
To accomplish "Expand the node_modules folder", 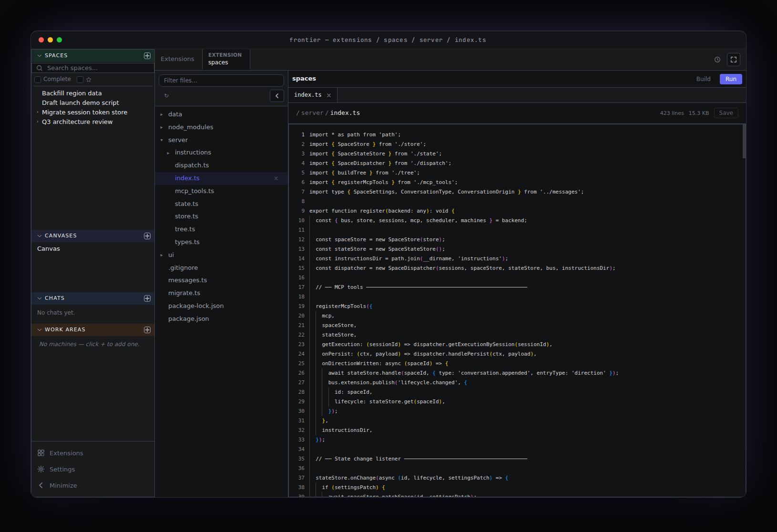I will coord(162,127).
